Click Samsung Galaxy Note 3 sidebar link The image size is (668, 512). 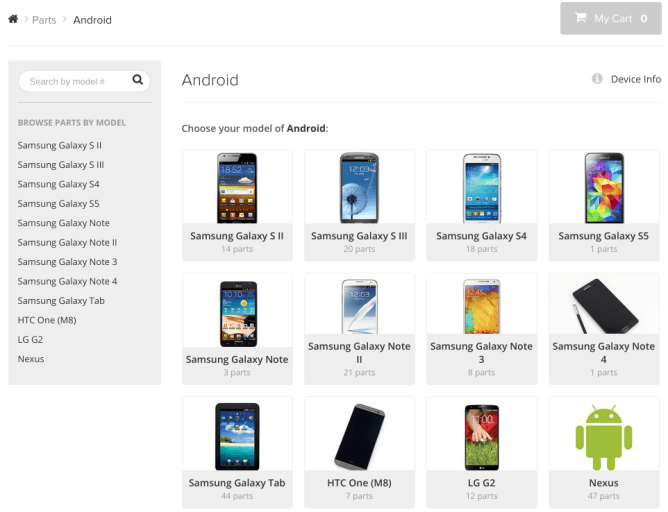tap(67, 262)
